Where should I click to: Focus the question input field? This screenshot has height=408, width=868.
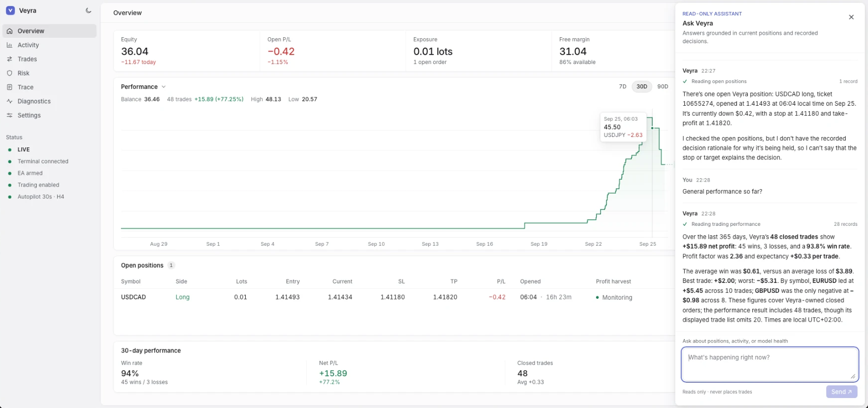770,365
